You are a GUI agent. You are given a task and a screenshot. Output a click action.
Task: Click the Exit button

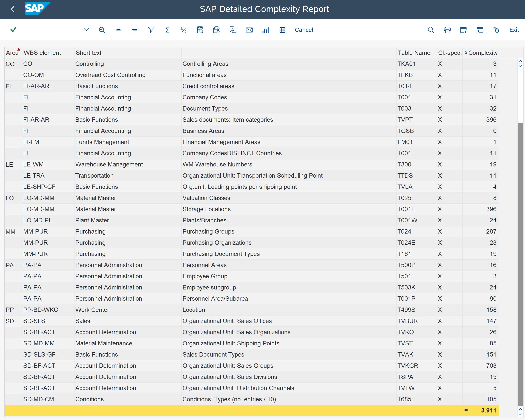(514, 30)
